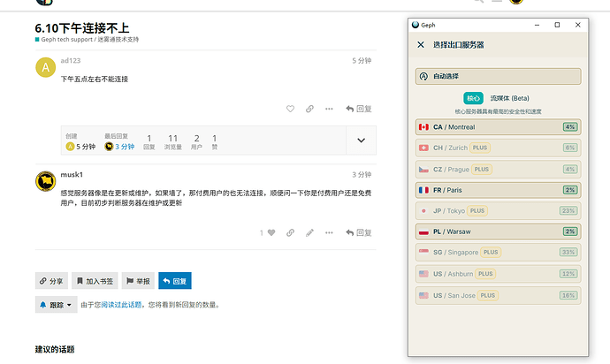Open the 跟踪 tracking dropdown
Screen dimensions: 610x364
[56, 305]
